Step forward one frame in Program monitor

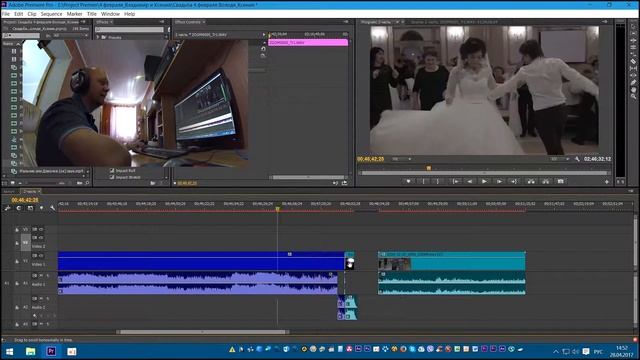[x=499, y=181]
